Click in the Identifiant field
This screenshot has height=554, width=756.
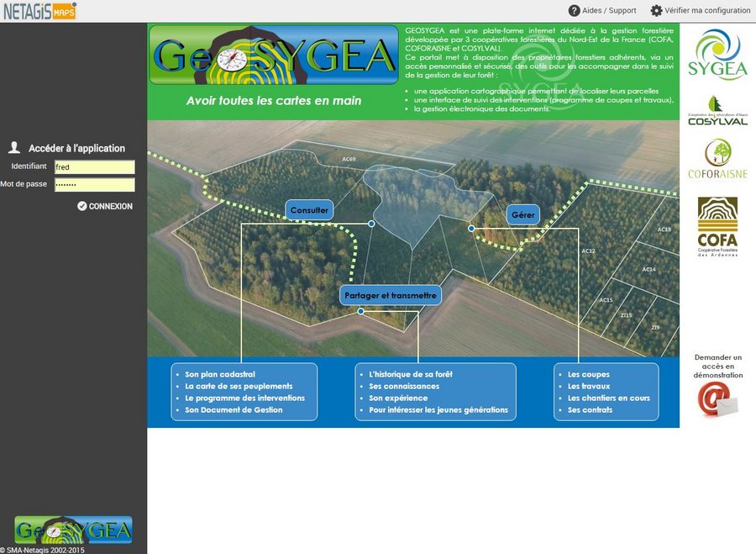[94, 167]
